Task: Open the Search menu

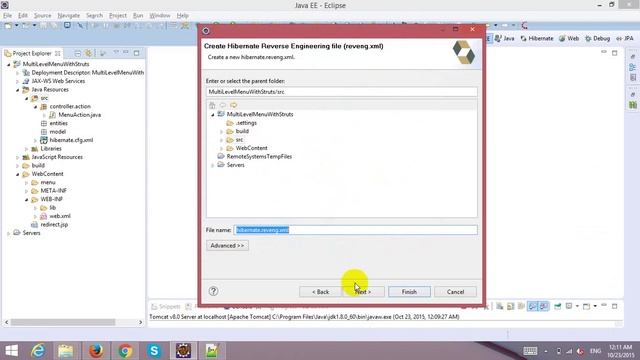Action: (94, 16)
